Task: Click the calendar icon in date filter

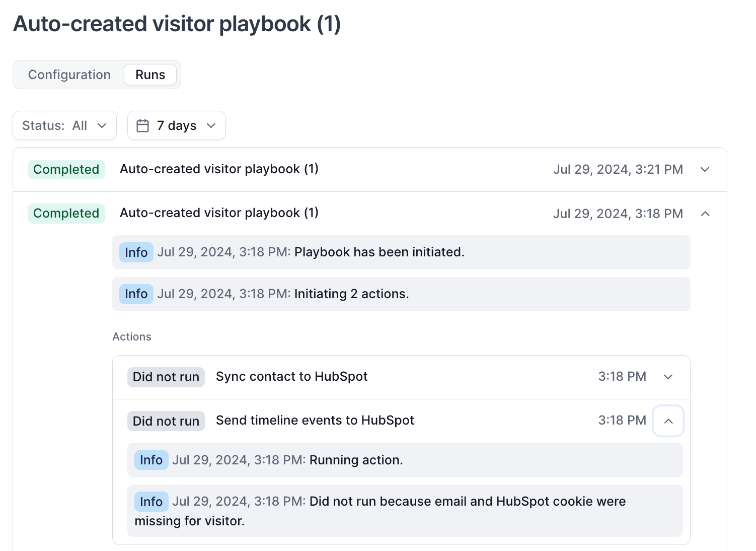Action: point(143,125)
